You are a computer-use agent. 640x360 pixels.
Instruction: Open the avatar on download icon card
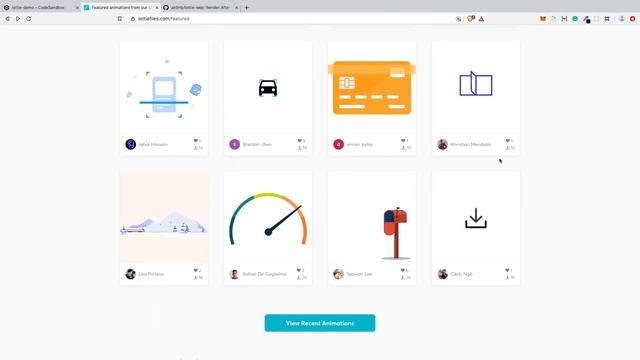point(442,274)
